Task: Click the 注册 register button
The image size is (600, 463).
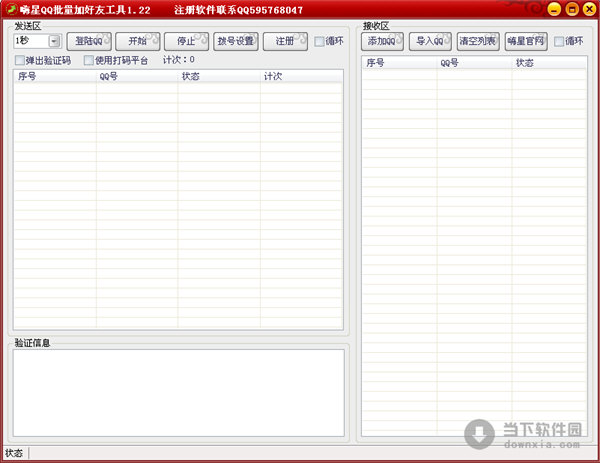Action: point(285,41)
